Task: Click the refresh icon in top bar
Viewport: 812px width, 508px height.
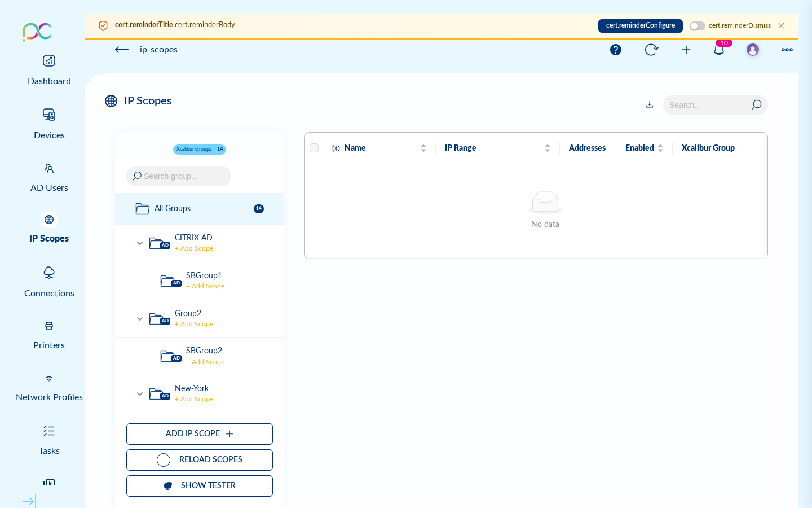Action: click(x=651, y=50)
